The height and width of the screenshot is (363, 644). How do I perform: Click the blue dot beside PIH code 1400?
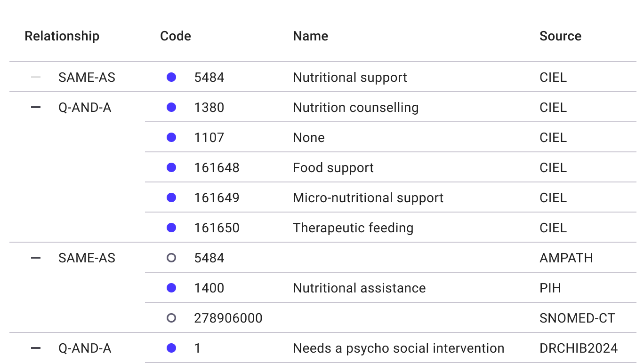(x=171, y=288)
